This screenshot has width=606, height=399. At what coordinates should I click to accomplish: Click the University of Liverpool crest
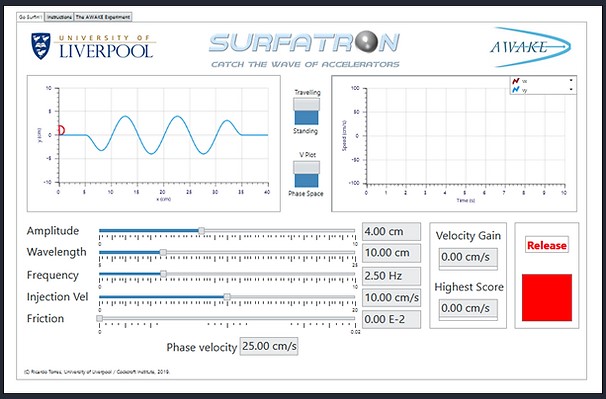click(41, 46)
